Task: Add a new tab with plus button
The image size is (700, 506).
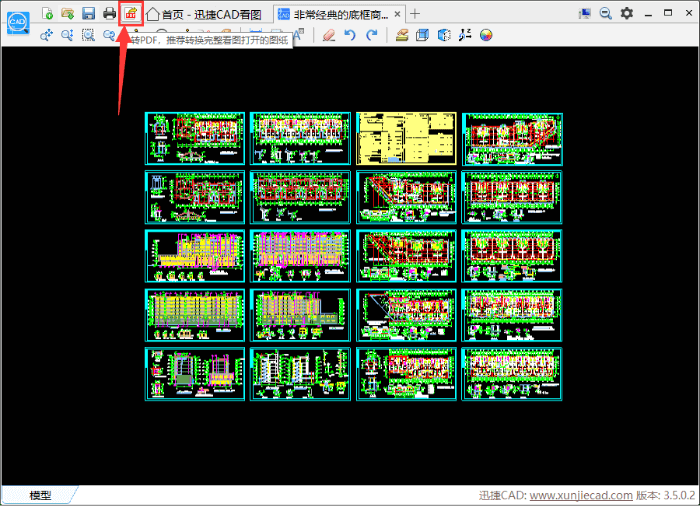Action: coord(416,14)
